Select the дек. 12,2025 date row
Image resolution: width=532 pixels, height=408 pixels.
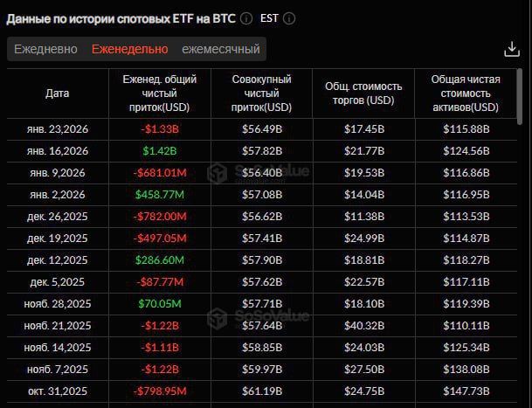point(58,260)
